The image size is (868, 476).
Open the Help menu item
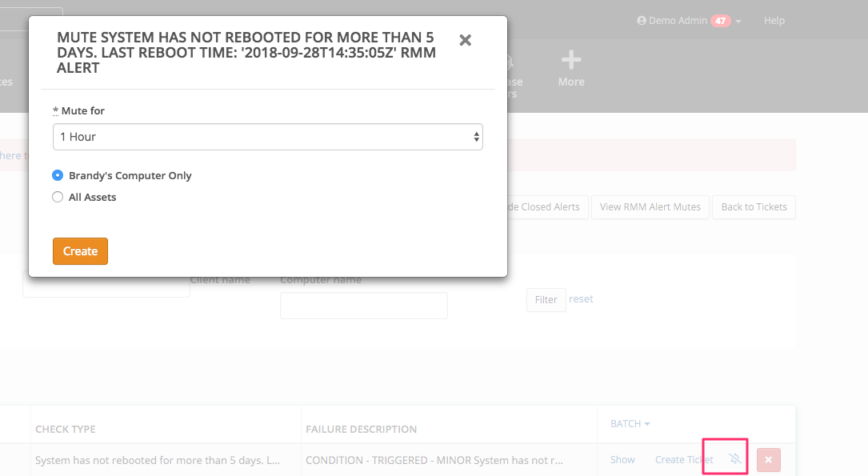(x=774, y=21)
